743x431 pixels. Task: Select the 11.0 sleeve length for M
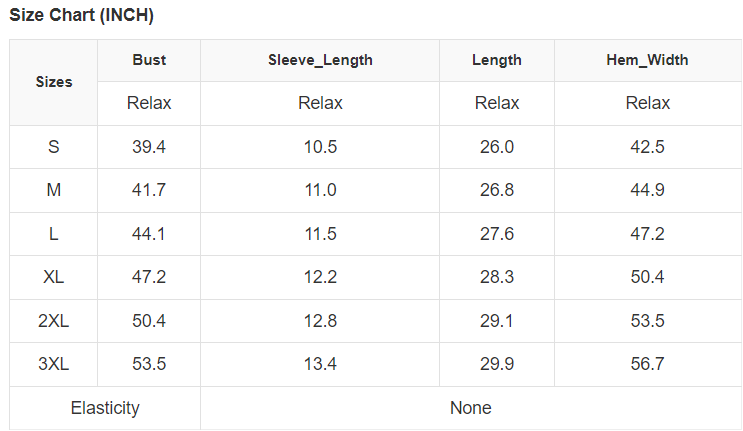coord(320,190)
